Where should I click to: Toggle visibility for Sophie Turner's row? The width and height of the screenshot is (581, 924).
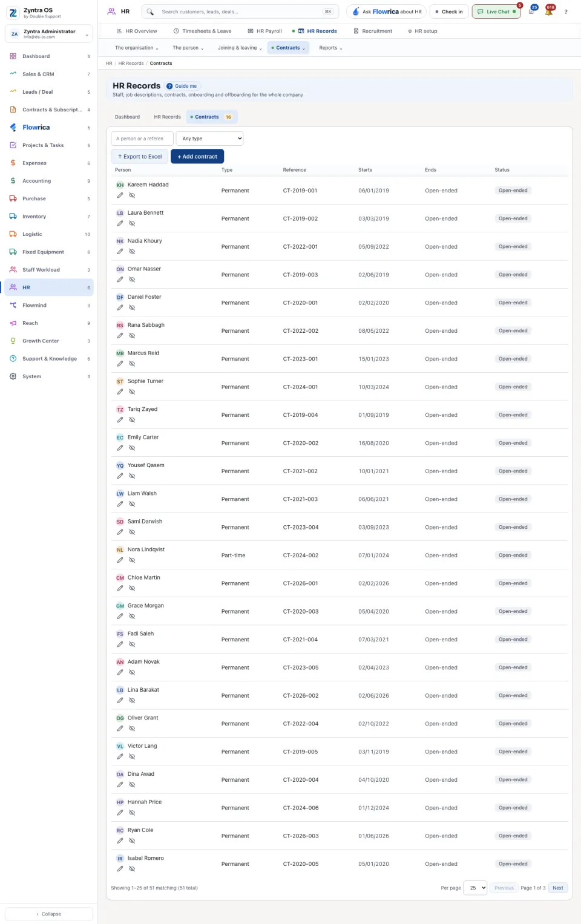[x=132, y=392]
